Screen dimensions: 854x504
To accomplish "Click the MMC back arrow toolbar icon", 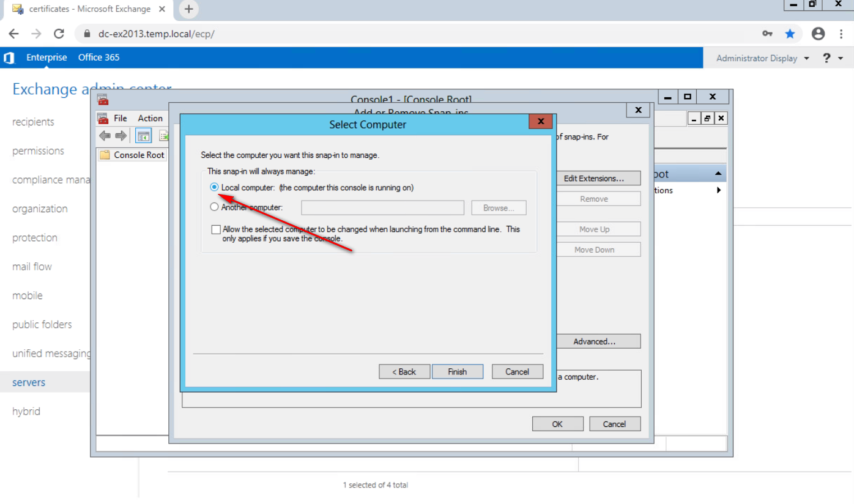I will (105, 136).
